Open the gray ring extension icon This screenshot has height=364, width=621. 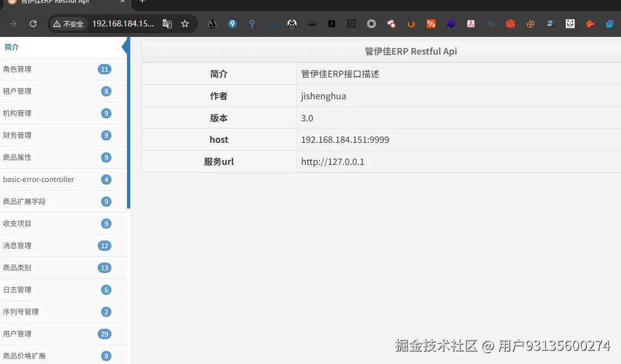coord(371,24)
